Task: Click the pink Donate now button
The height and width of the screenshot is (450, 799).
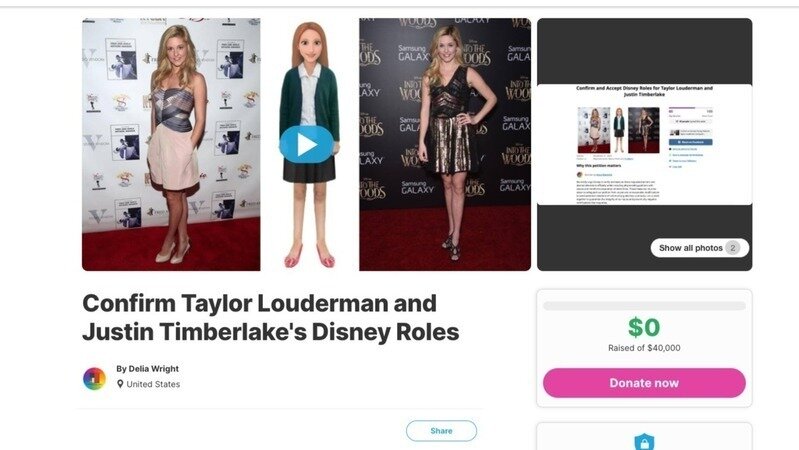Action: click(644, 383)
